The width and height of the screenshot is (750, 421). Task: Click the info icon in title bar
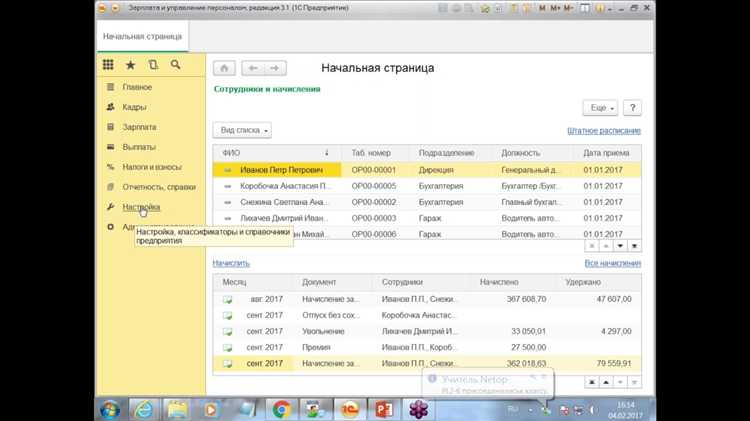[599, 8]
